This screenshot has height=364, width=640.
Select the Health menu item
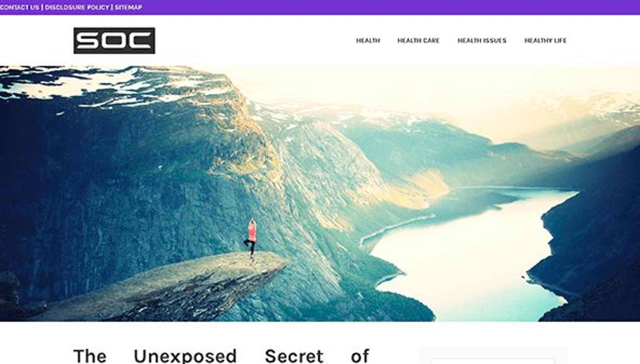coord(368,40)
